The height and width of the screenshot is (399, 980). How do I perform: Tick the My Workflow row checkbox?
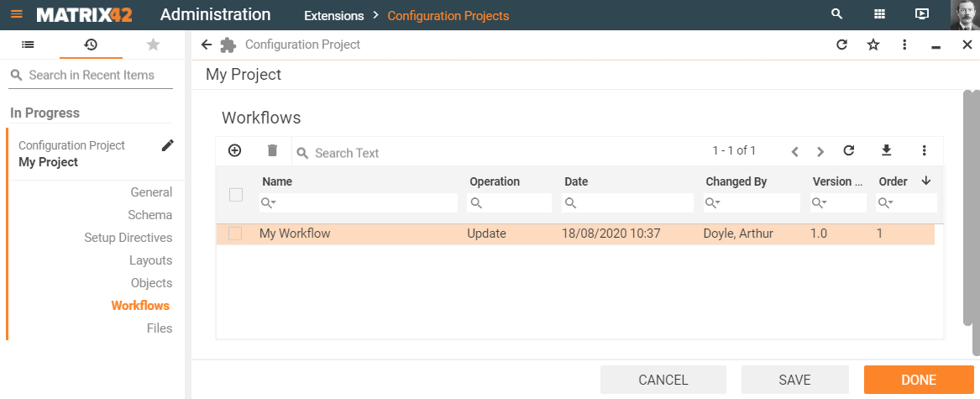click(235, 234)
